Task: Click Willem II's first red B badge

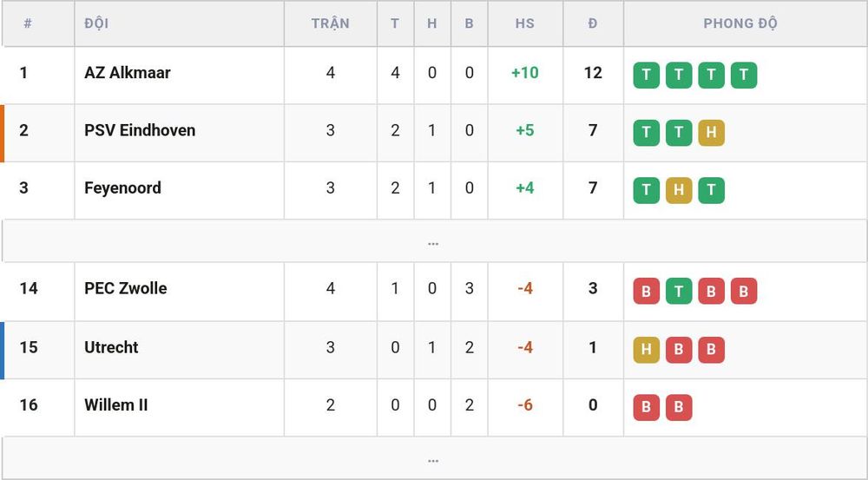Action: tap(646, 407)
